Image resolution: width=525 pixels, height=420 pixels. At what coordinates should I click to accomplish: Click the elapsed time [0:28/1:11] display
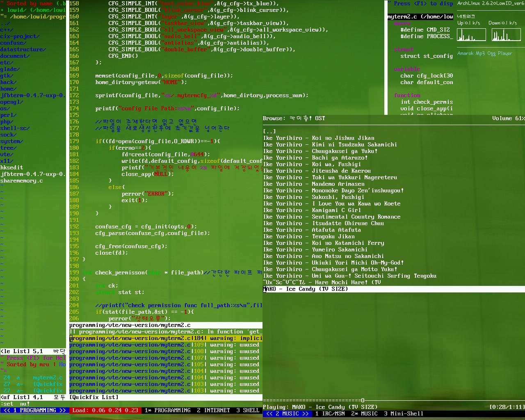(x=507, y=407)
